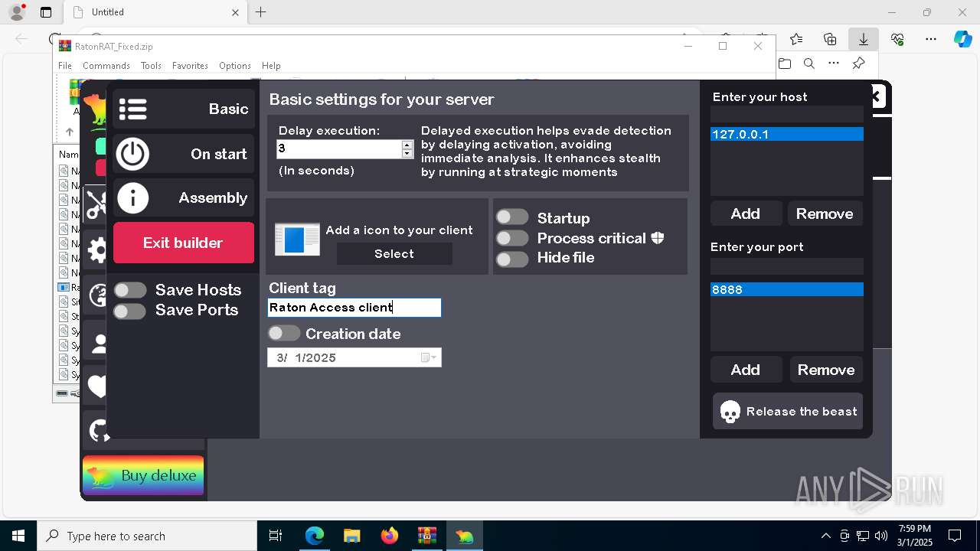Viewport: 980px width, 551px height.
Task: Toggle the Creation date switch
Action: tap(284, 333)
